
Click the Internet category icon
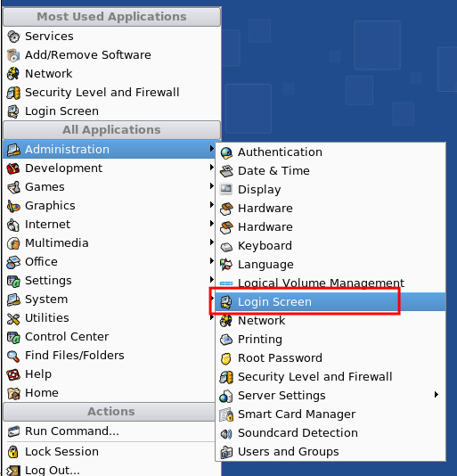pyautogui.click(x=13, y=225)
